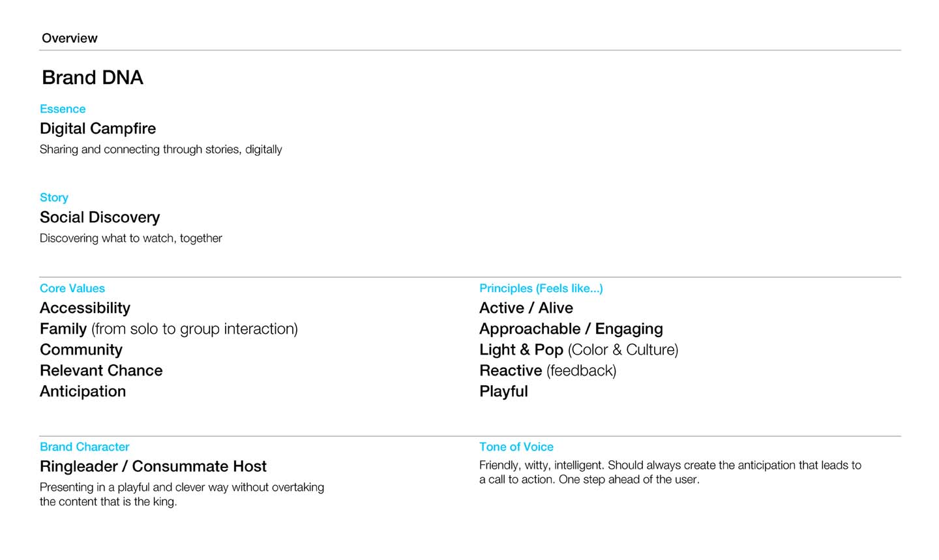Select the Digital Campfire heading
This screenshot has width=939, height=560.
coord(98,128)
